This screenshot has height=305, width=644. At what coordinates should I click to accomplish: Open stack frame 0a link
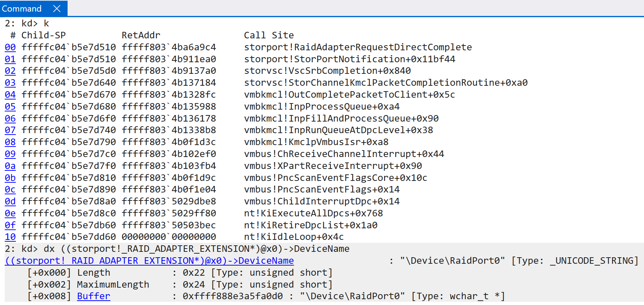(x=10, y=166)
